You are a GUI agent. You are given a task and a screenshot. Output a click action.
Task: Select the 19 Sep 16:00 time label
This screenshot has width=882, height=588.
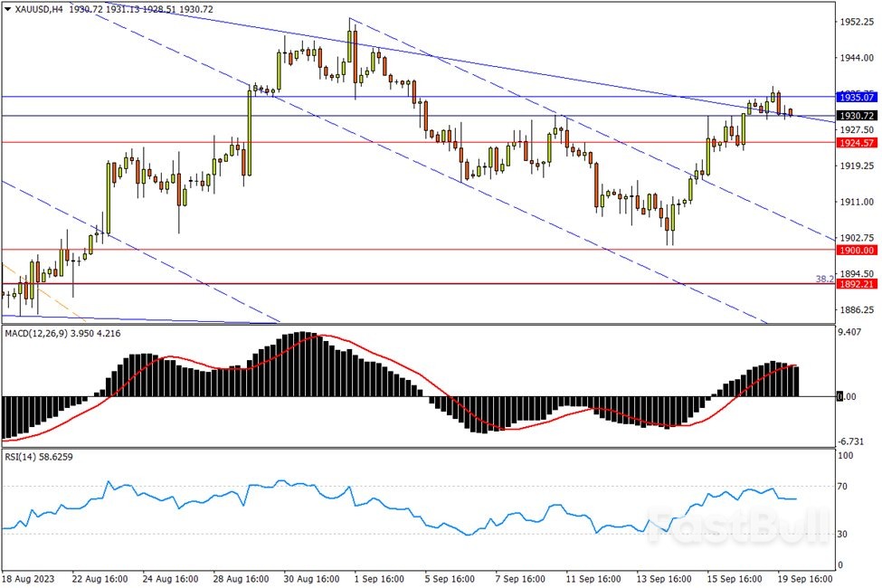(806, 578)
